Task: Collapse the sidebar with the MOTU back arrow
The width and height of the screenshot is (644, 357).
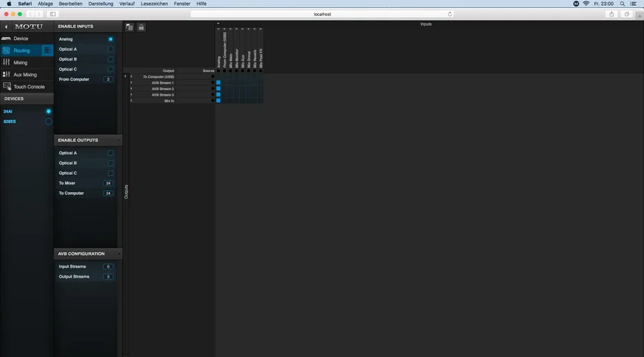Action: [x=6, y=26]
